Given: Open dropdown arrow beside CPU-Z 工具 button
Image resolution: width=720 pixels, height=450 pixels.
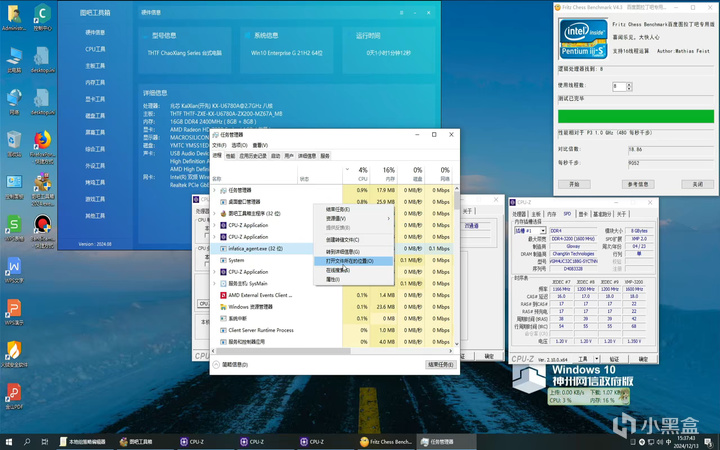Looking at the screenshot, I should coord(596,359).
